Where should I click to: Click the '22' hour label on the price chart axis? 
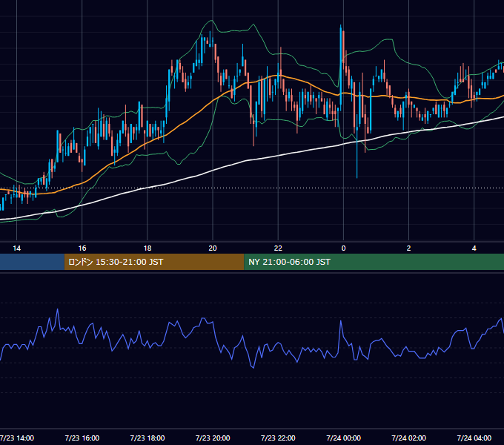(x=278, y=248)
